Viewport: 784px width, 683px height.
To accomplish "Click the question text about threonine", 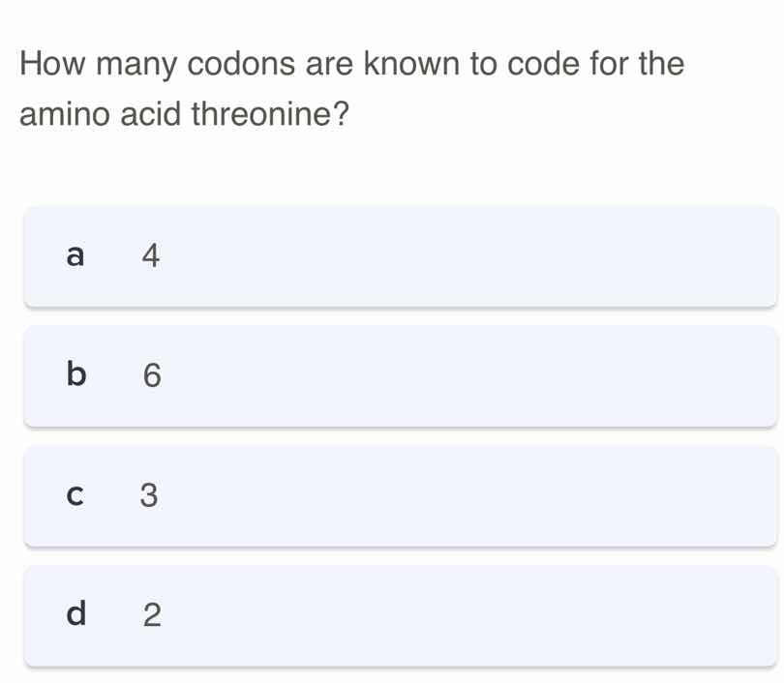I will (351, 89).
